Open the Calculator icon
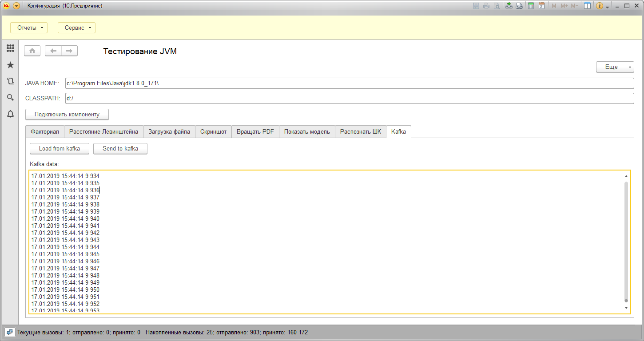 point(531,6)
